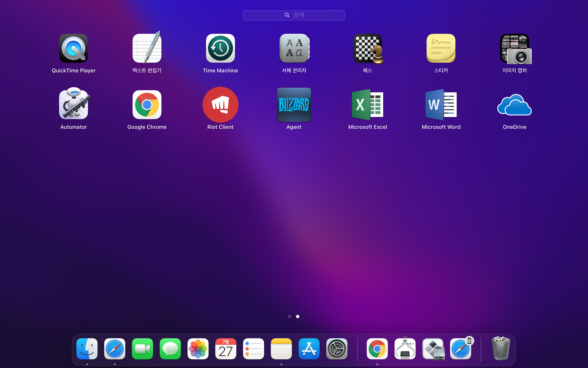
Task: Launch the 체스 chess app
Action: click(368, 49)
